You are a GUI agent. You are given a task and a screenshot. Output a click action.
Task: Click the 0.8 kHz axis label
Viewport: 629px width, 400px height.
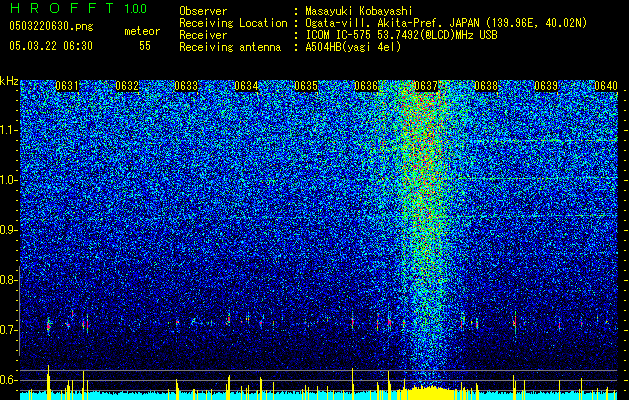(8, 280)
